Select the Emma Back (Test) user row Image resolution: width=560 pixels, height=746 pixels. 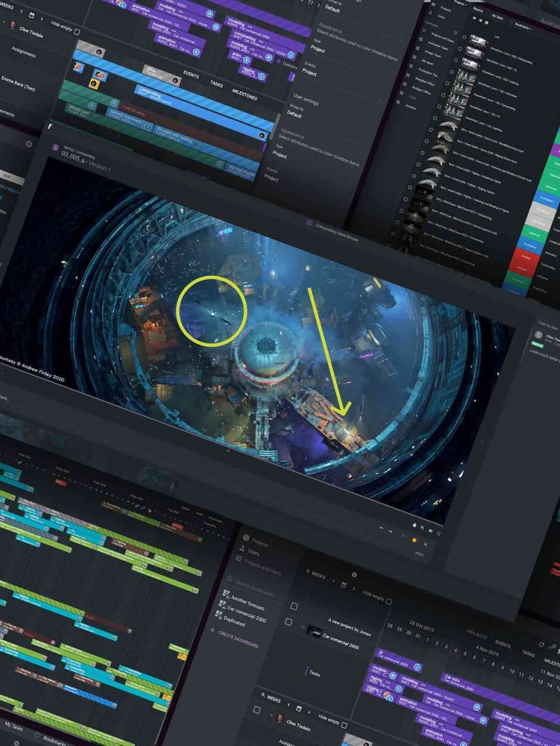click(x=18, y=84)
